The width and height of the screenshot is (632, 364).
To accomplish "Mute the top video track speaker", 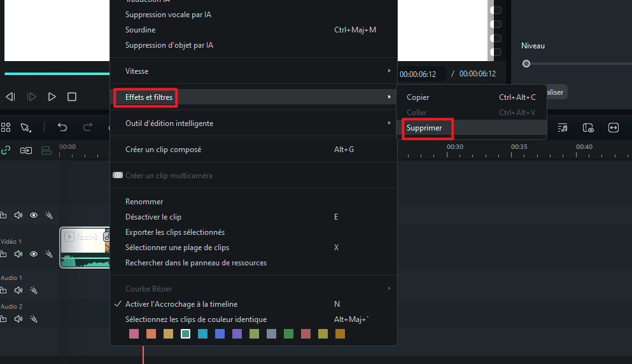I will [18, 215].
